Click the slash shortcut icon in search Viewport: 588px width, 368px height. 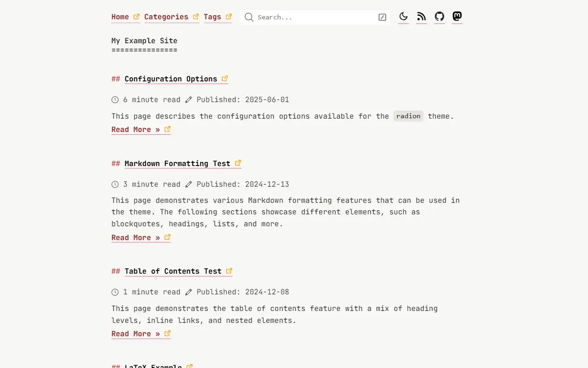click(382, 17)
